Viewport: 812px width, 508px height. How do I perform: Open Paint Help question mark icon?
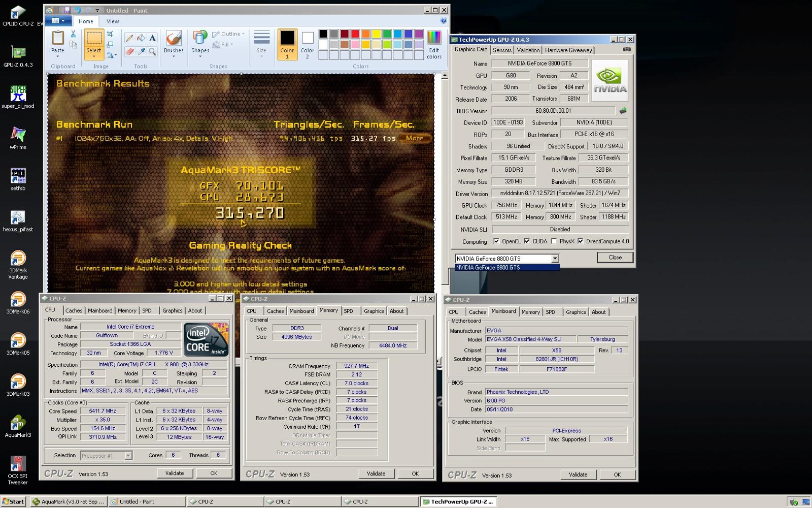pos(444,21)
